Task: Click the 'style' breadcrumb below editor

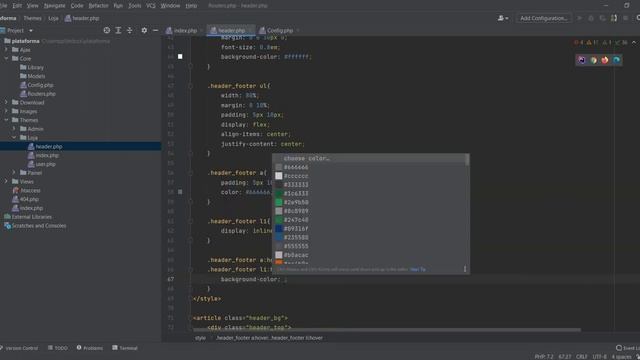Action: pos(200,338)
